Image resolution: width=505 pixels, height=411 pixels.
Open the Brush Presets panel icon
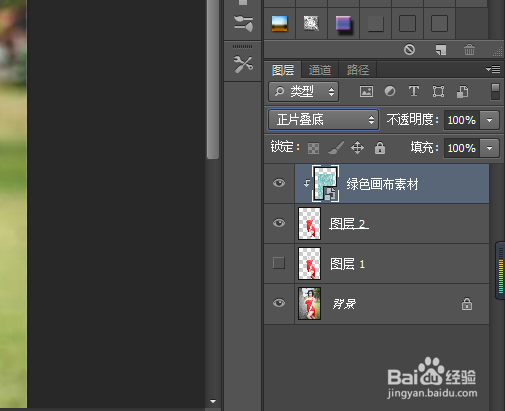pyautogui.click(x=243, y=23)
